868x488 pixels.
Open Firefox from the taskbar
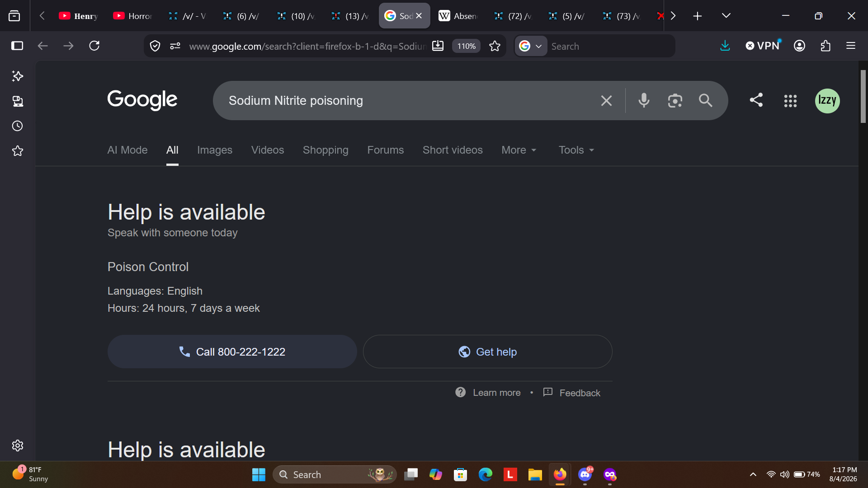click(560, 474)
